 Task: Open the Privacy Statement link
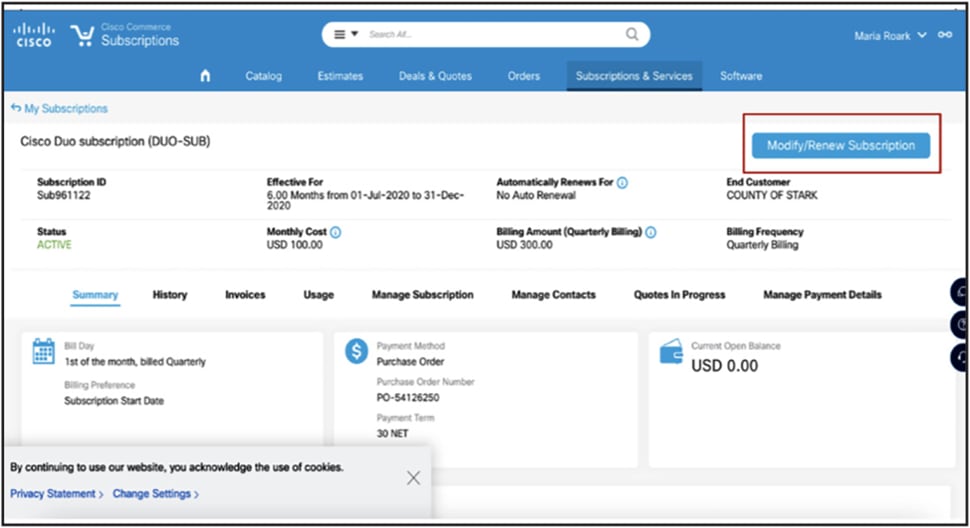pos(56,494)
